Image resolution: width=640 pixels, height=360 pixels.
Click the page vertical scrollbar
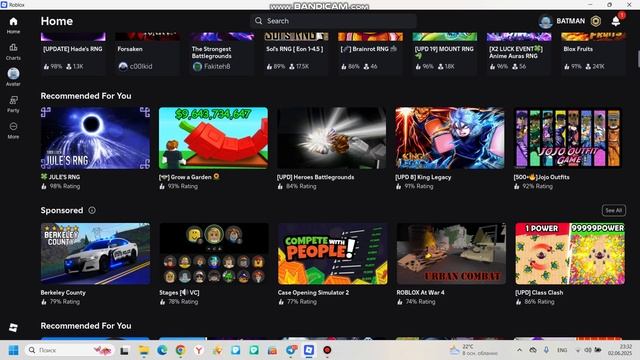(638, 59)
